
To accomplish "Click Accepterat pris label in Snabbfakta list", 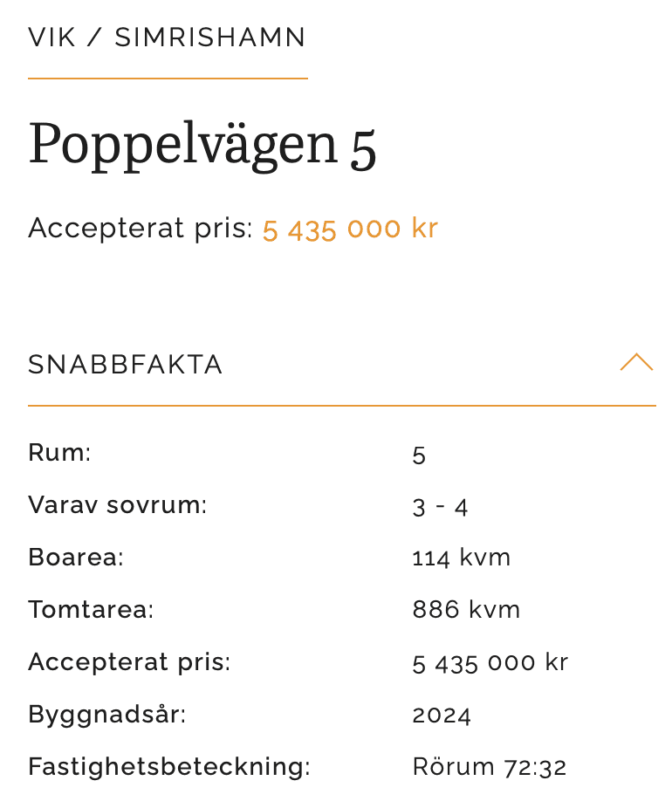I will tap(129, 662).
